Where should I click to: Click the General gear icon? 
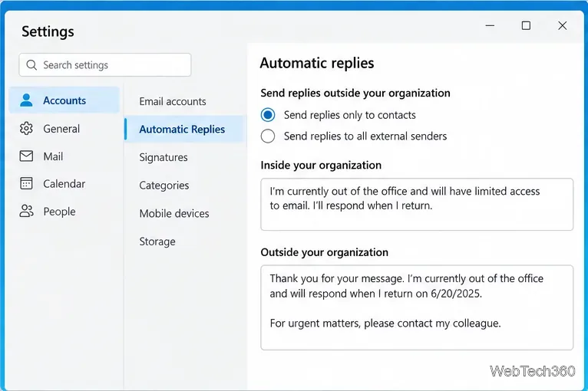coord(26,129)
